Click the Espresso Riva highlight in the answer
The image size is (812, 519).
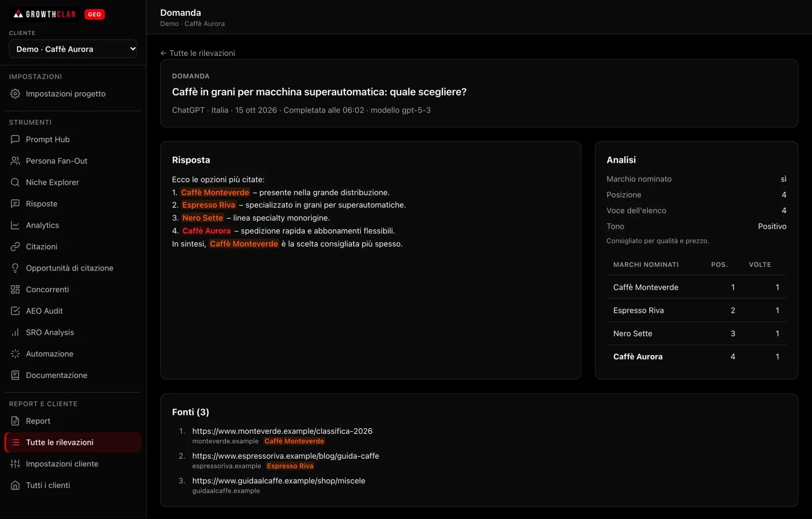pyautogui.click(x=209, y=205)
